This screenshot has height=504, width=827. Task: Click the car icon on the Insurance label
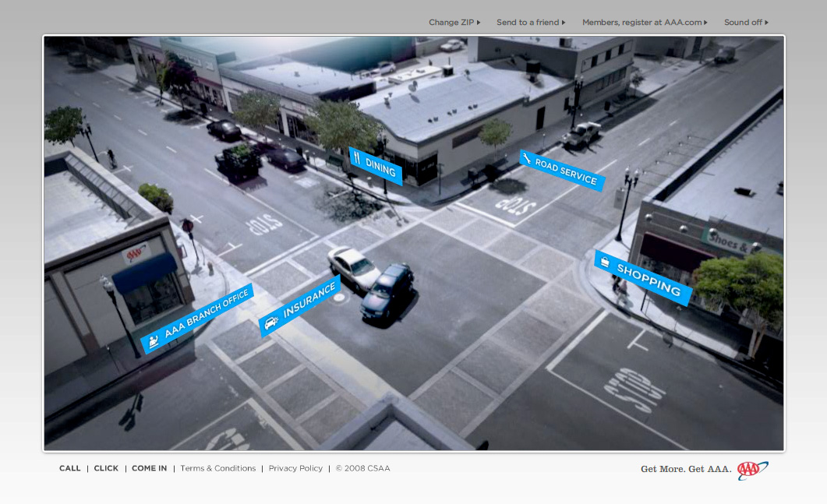coord(271,322)
